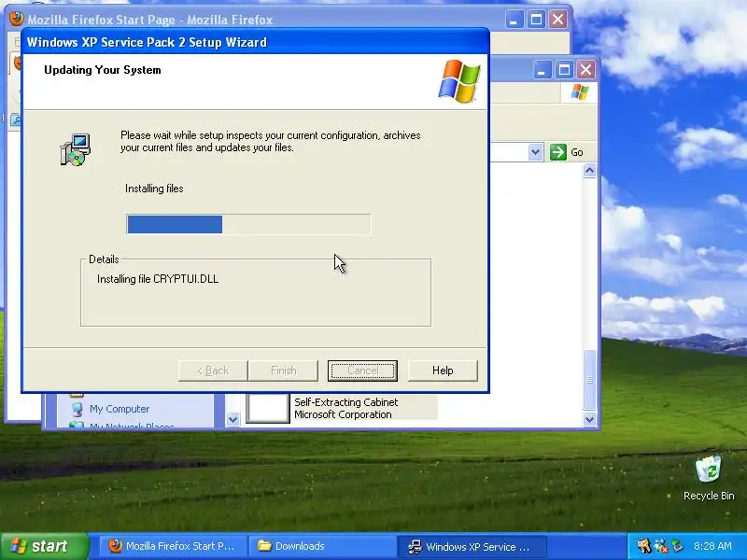747x560 pixels.
Task: Click the greyed Back button
Action: 213,371
